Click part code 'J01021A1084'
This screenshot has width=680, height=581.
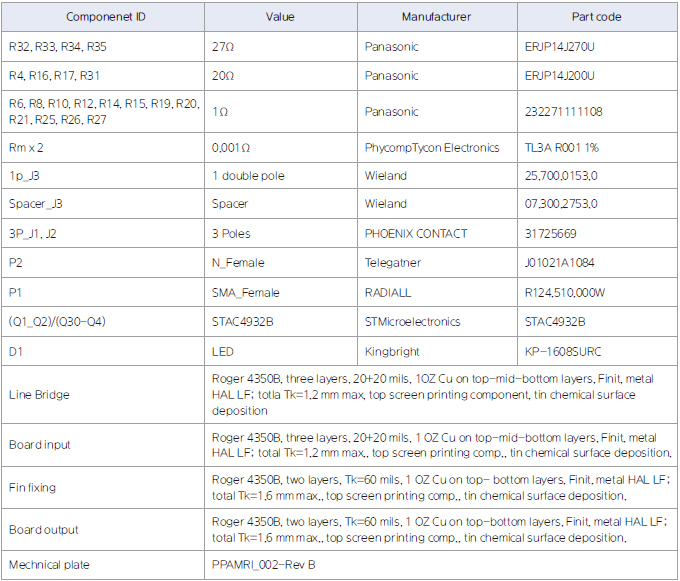559,263
